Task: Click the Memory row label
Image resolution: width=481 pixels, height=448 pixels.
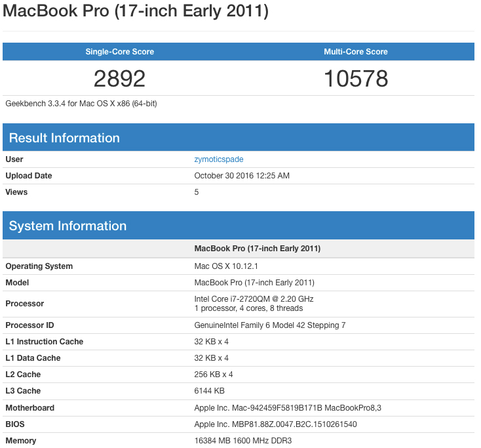Action: (21, 441)
